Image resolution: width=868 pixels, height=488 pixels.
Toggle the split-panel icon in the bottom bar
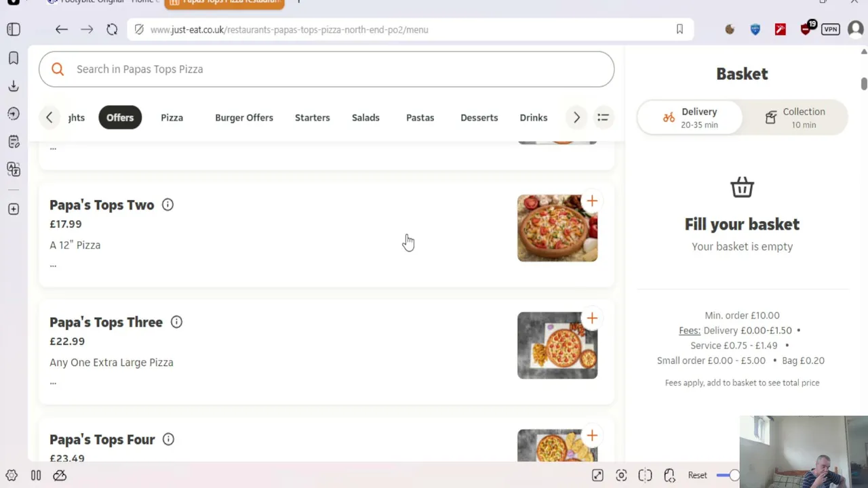point(645,476)
